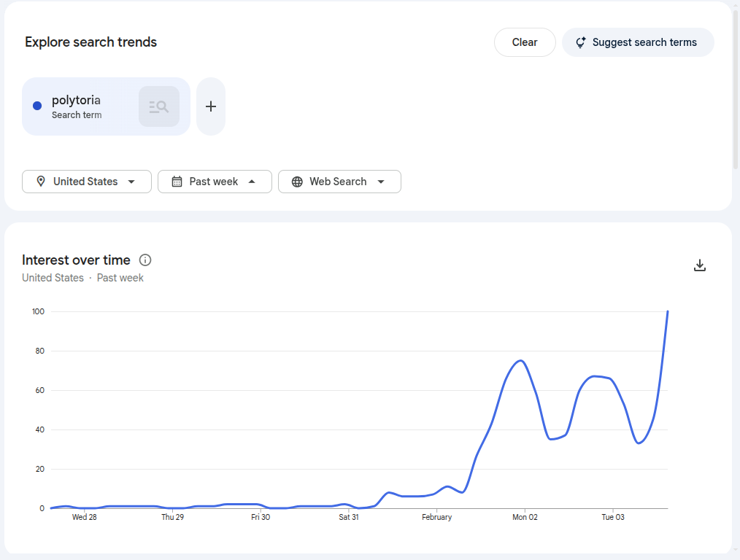Click the blue color dot for polytoria
This screenshot has width=740, height=560.
(37, 106)
